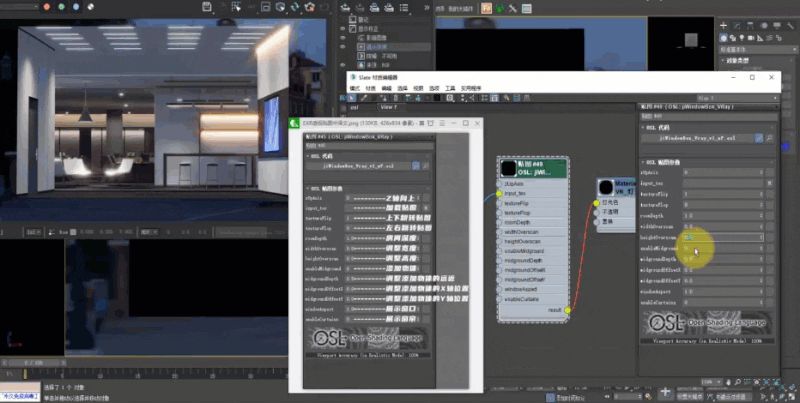
Task: Open the View 1 dropdown at the Slate top right
Action: tap(737, 98)
